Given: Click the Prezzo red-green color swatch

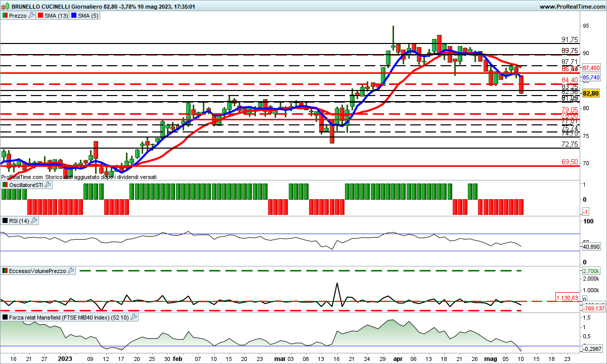Looking at the screenshot, I should pos(5,16).
